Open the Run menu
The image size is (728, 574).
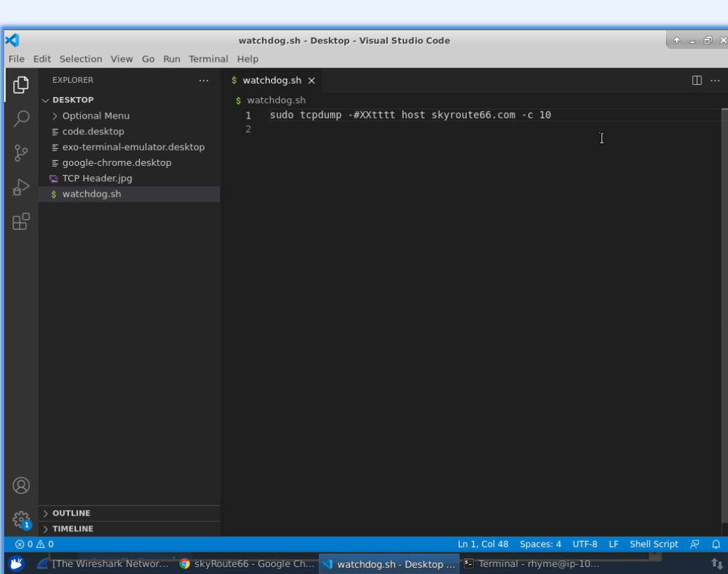[171, 59]
